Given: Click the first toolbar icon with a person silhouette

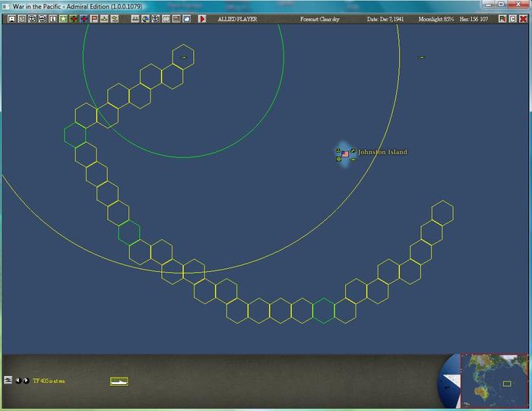Looking at the screenshot, I should pyautogui.click(x=11, y=19).
